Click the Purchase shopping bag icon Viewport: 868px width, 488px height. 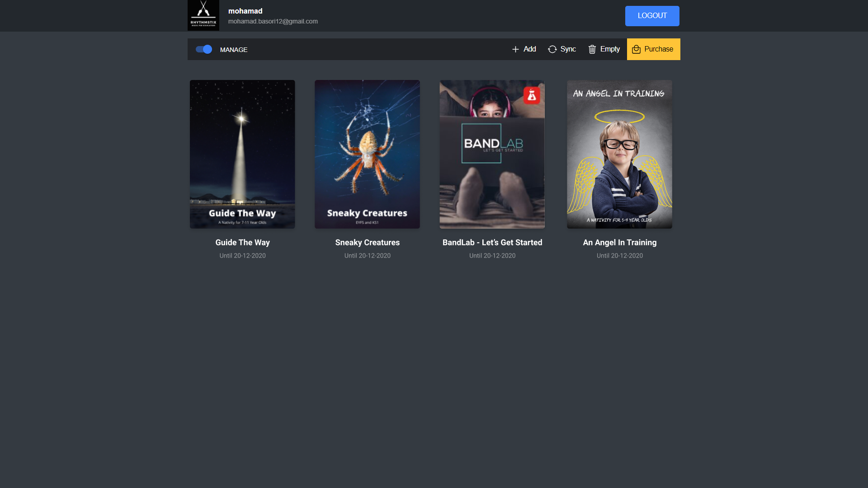click(x=636, y=49)
